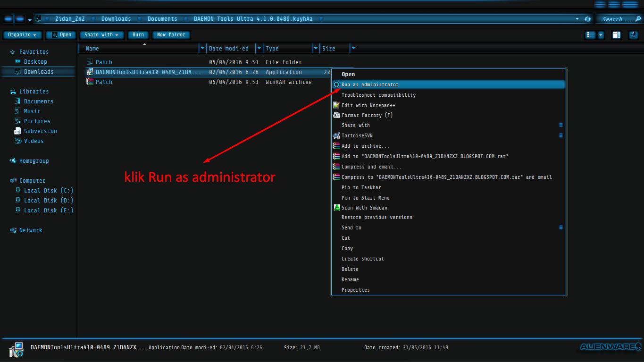Open Libraries in the navigation pane
Viewport: 644px width, 362px height.
34,92
